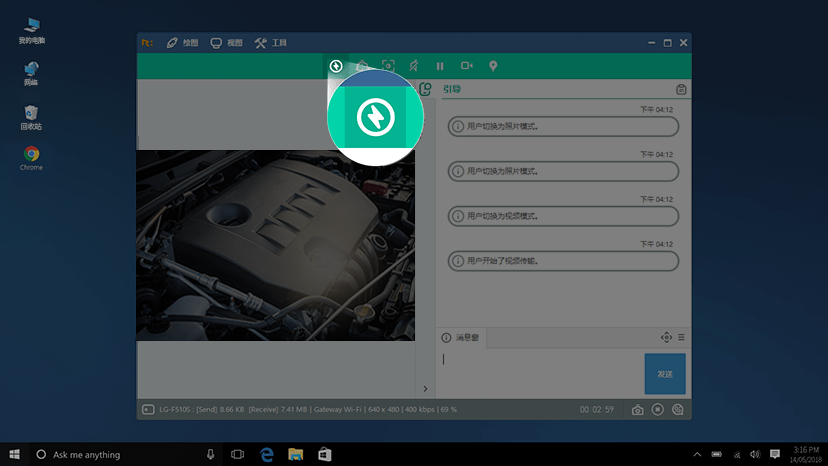Click the volume speaker tray icon
The height and width of the screenshot is (466, 828).
coord(755,454)
